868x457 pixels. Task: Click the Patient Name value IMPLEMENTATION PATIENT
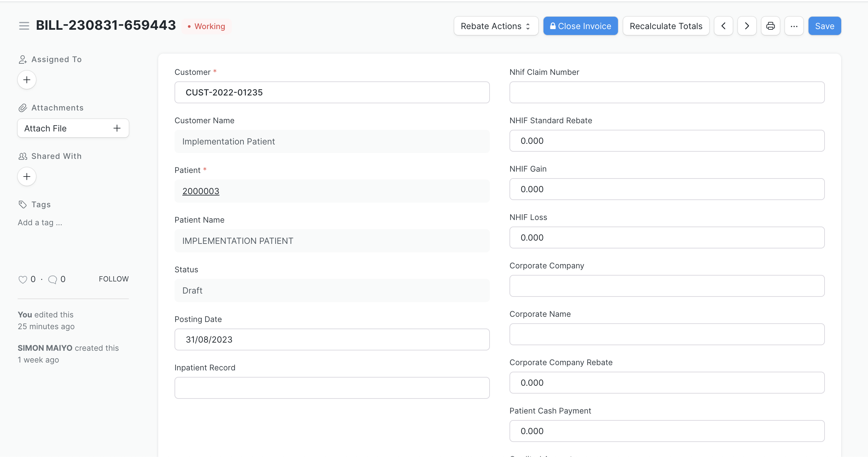point(332,241)
